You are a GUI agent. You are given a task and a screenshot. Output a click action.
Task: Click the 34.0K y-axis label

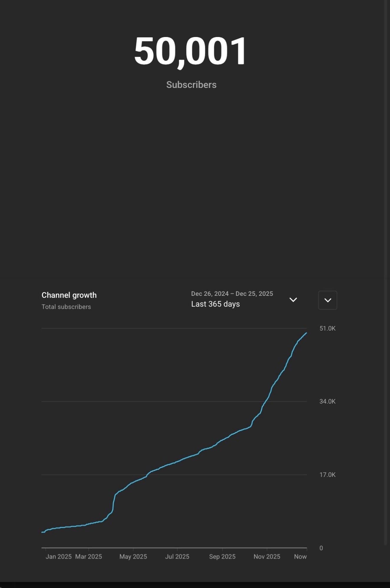[x=327, y=401]
